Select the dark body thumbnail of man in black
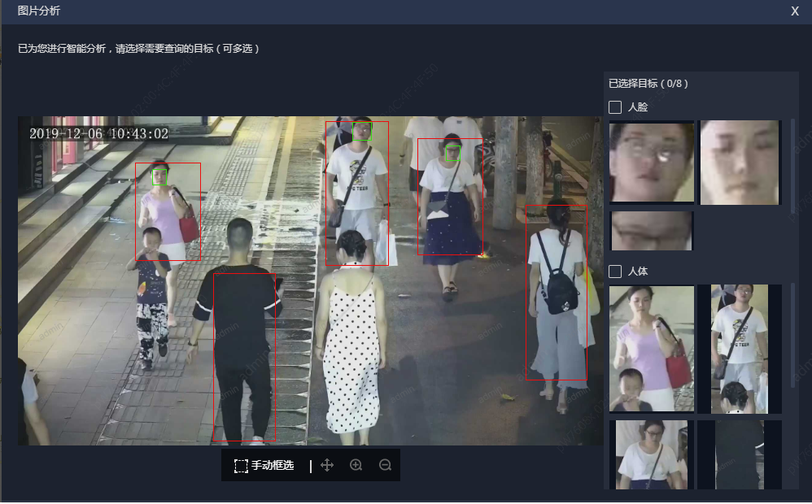This screenshot has height=504, width=812. (740, 454)
